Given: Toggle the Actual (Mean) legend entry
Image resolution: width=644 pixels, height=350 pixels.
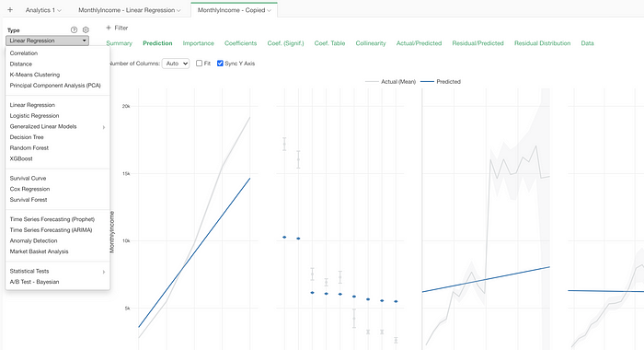Looking at the screenshot, I should pos(391,81).
